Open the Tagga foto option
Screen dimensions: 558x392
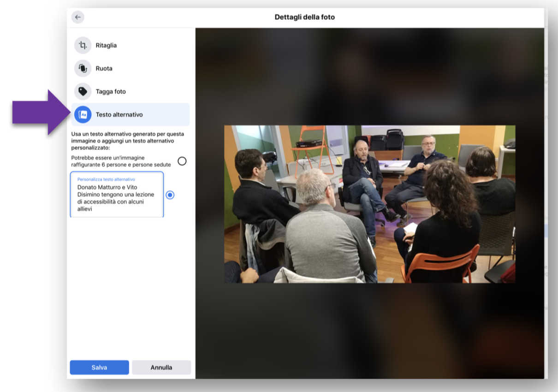(130, 91)
